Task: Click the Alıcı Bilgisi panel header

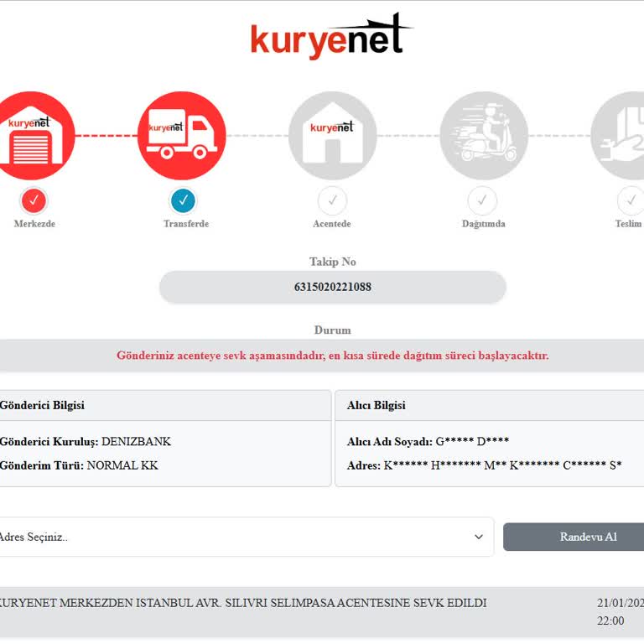Action: pyautogui.click(x=490, y=405)
